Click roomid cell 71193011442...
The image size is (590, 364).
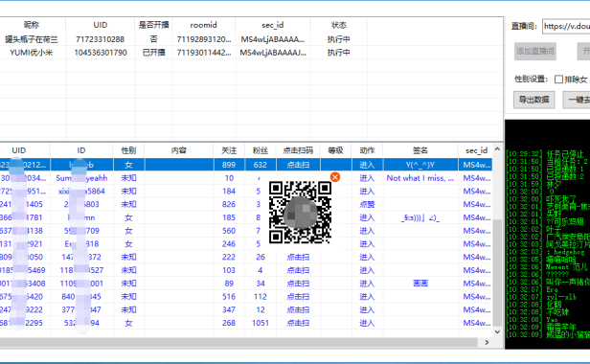(x=204, y=53)
